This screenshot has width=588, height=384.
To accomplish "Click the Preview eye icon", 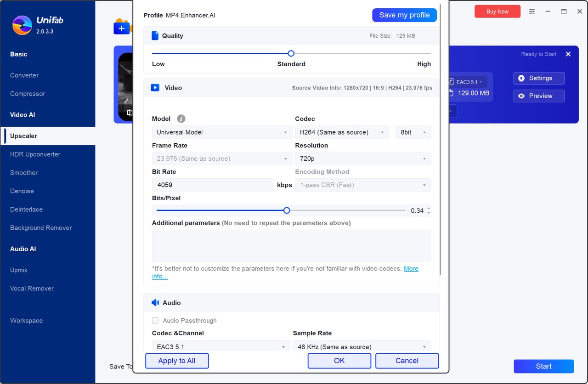I will click(x=521, y=96).
